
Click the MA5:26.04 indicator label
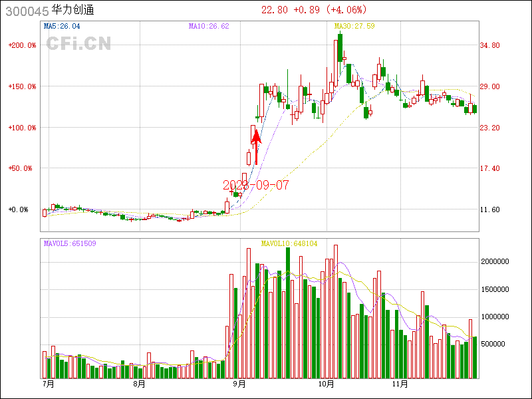tap(62, 26)
